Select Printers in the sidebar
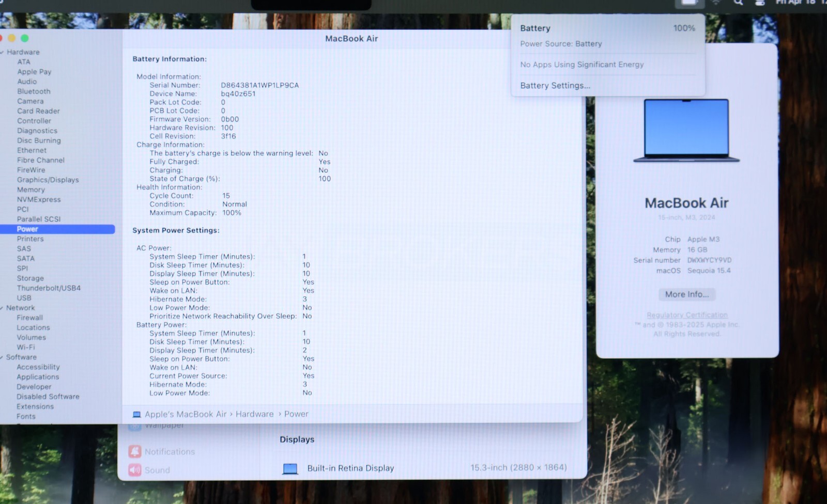Viewport: 827px width, 504px height. tap(30, 239)
